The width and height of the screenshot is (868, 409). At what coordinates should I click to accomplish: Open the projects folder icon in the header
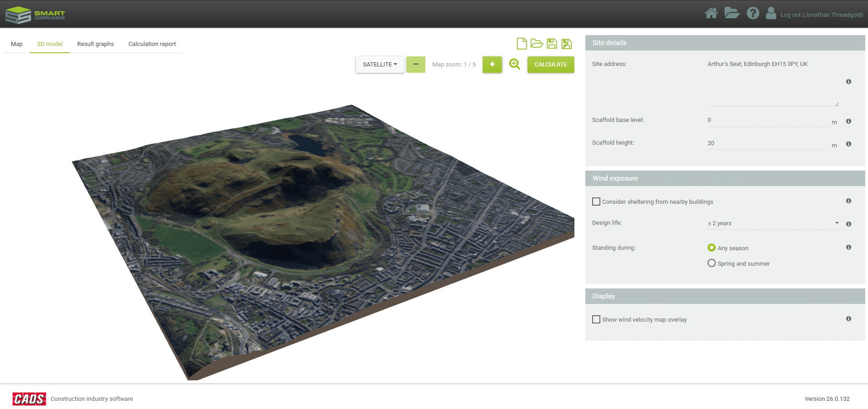point(732,13)
